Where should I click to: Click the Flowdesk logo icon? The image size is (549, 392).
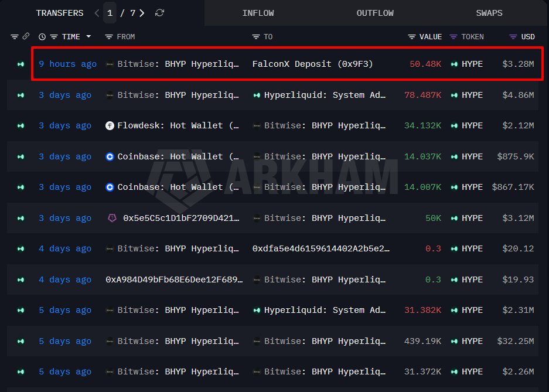click(110, 125)
